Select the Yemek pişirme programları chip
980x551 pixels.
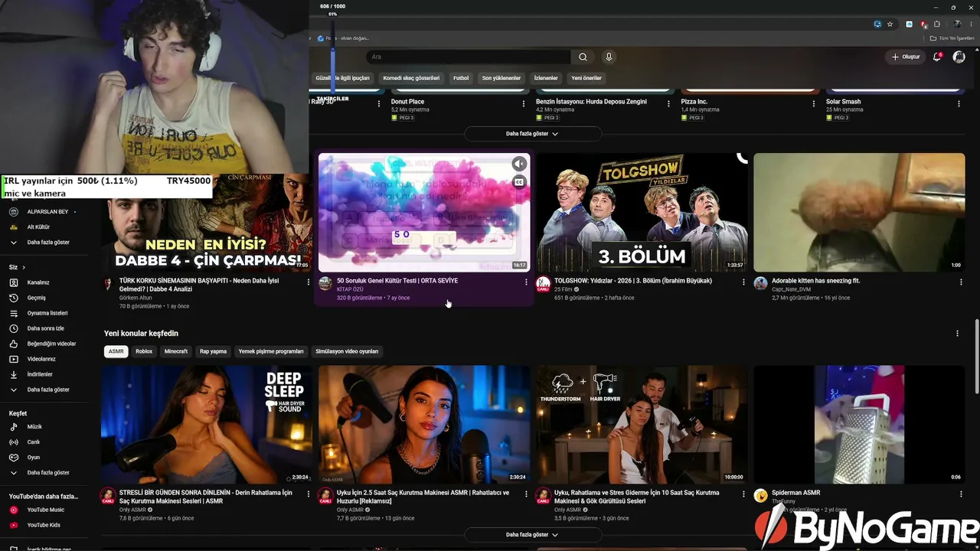pos(271,351)
